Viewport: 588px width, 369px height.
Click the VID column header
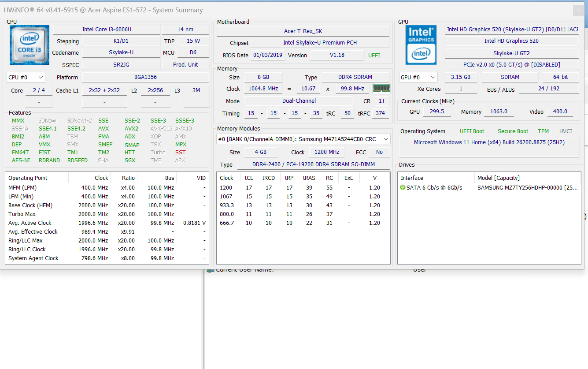[193, 178]
